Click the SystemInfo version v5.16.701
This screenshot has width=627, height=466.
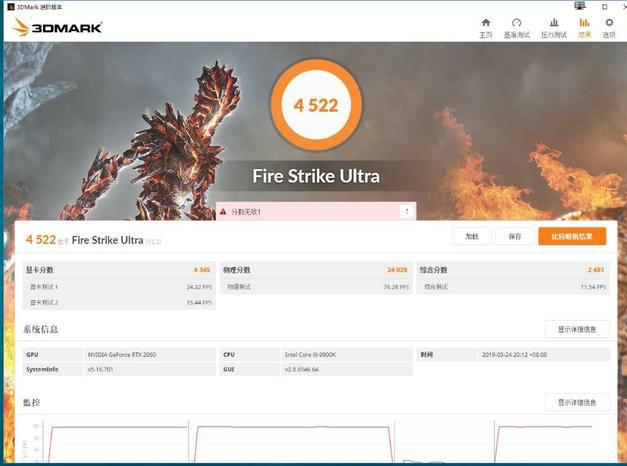(x=100, y=369)
